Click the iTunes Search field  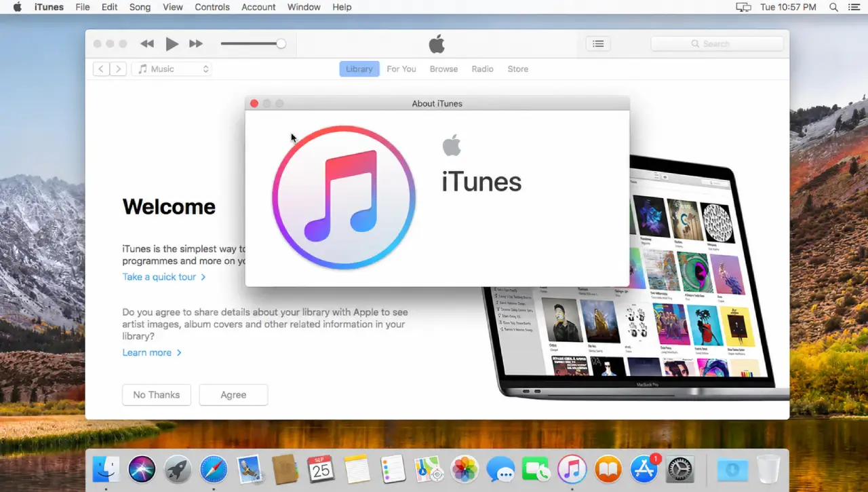[x=717, y=43]
